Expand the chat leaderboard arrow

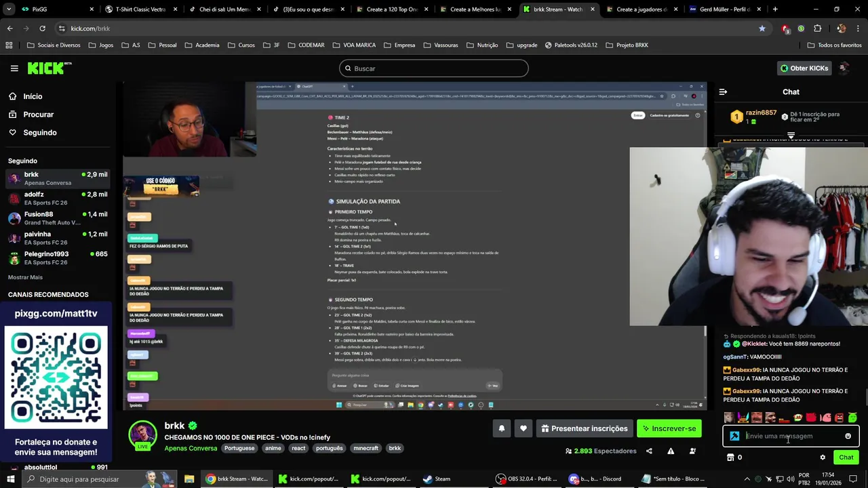click(791, 136)
